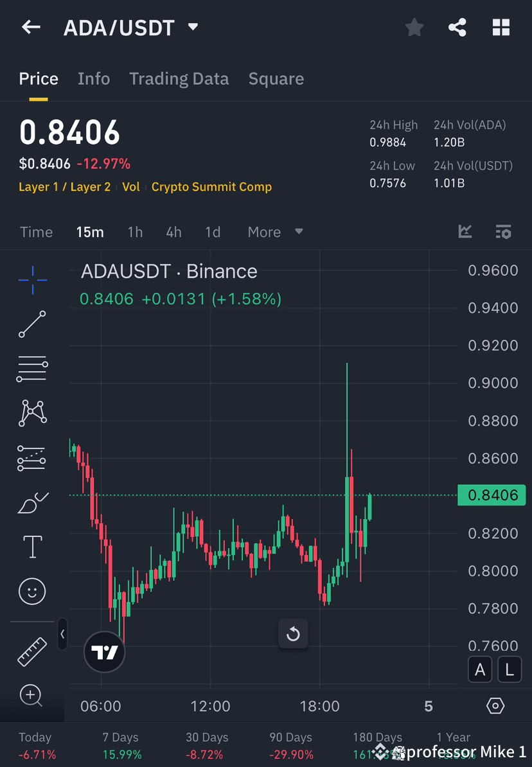This screenshot has height=767, width=532.
Task: Expand the More timeframes dropdown
Action: pos(275,232)
